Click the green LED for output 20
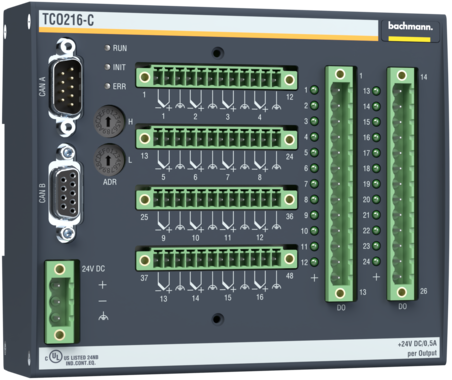452x380 pixels. tap(377, 199)
